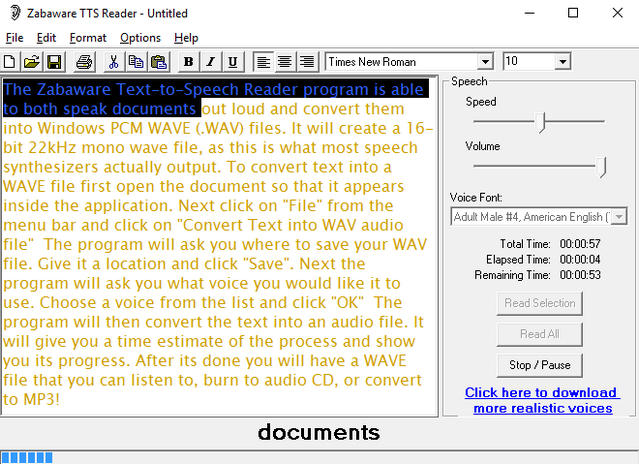Center align the text
Viewport: 639px width, 464px height.
point(285,62)
